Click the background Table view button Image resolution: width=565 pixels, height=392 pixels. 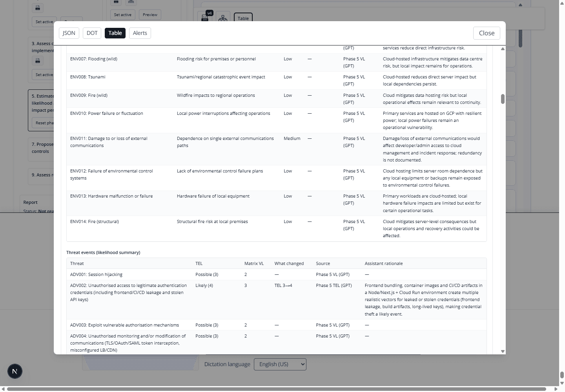(x=243, y=18)
